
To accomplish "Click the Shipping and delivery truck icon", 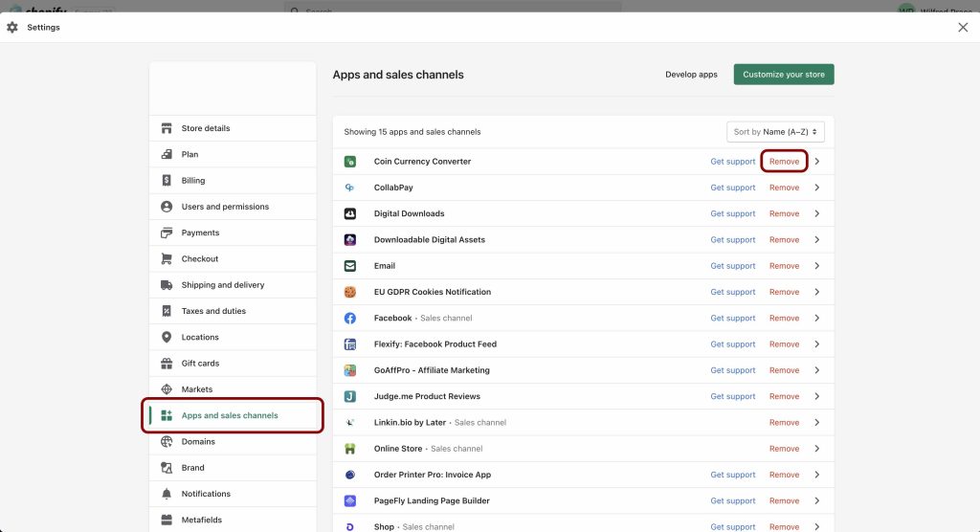I will coord(167,285).
